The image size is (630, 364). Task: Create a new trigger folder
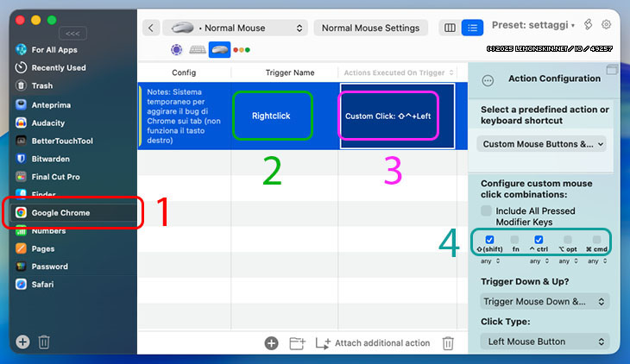click(297, 343)
